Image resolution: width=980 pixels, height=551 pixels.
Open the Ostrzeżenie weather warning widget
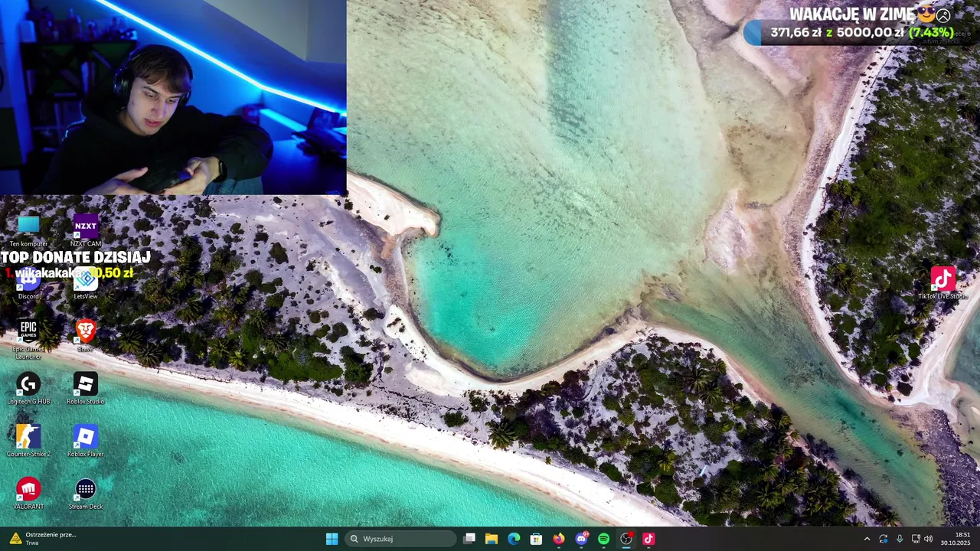point(42,539)
